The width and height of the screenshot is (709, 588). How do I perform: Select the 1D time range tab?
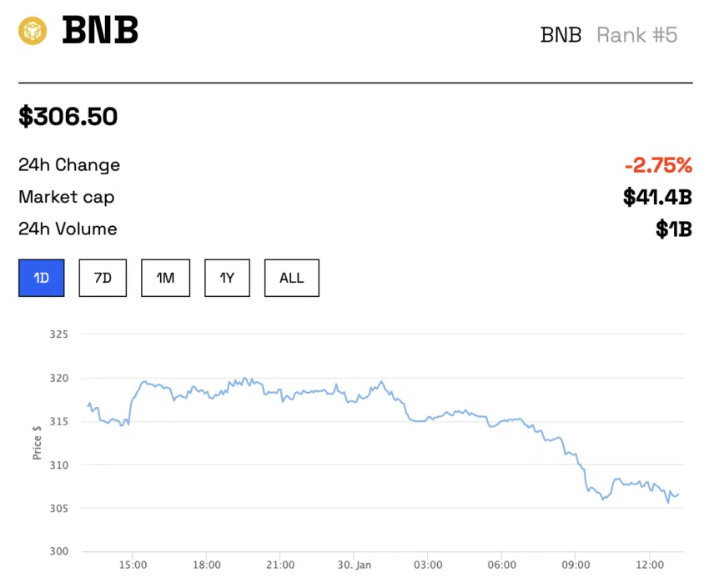pos(42,278)
